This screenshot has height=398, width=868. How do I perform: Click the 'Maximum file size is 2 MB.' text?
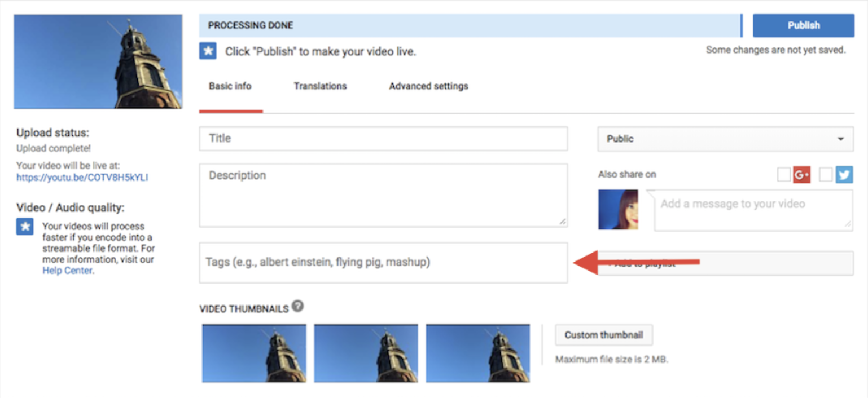click(x=612, y=359)
